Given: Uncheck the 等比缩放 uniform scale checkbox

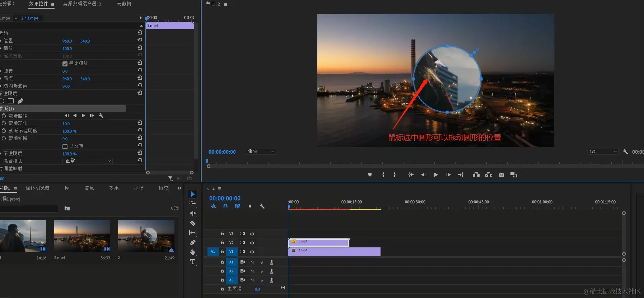Looking at the screenshot, I should coord(65,64).
